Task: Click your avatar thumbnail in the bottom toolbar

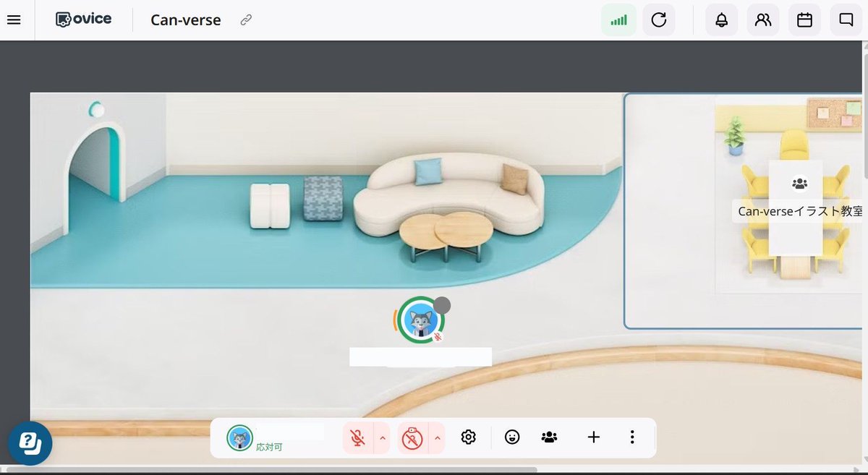Action: pos(239,437)
